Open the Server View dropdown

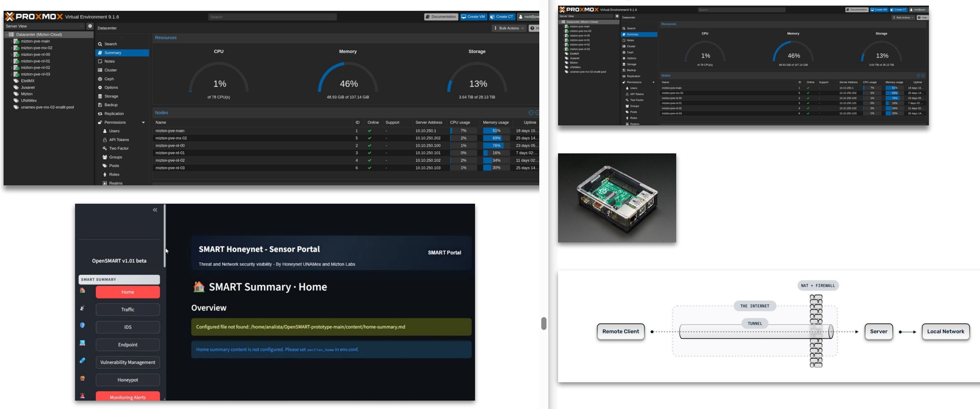click(44, 26)
